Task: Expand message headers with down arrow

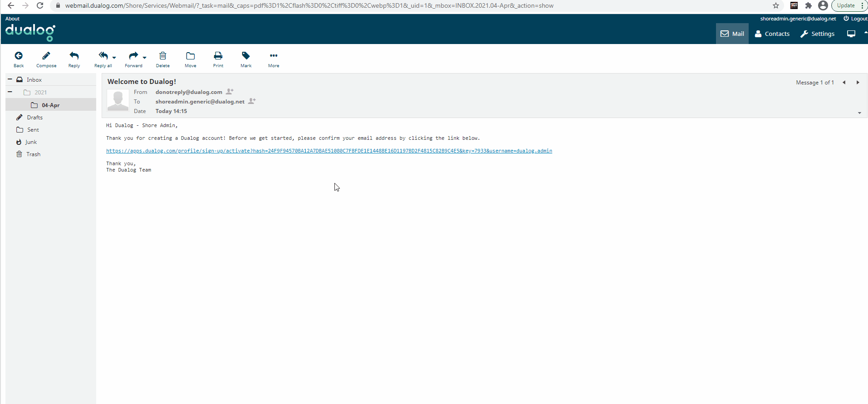Action: pyautogui.click(x=859, y=113)
